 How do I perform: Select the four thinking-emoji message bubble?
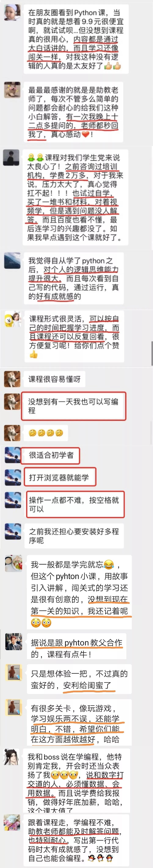click(x=46, y=433)
